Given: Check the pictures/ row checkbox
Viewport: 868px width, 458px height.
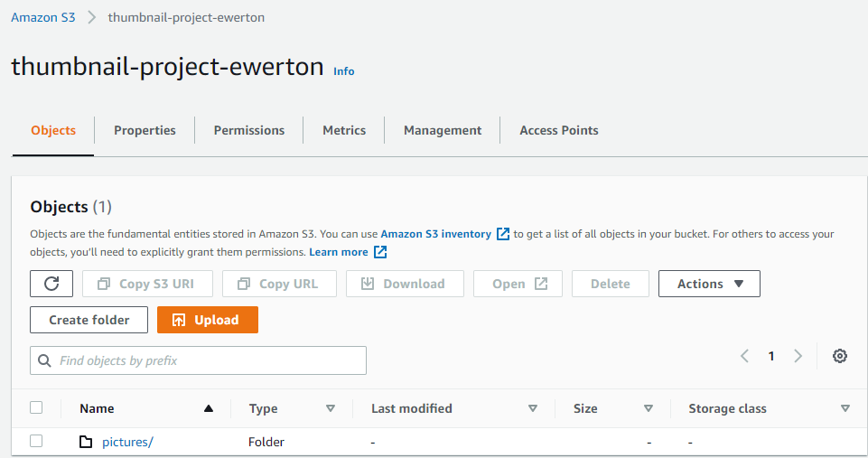Looking at the screenshot, I should pyautogui.click(x=36, y=441).
